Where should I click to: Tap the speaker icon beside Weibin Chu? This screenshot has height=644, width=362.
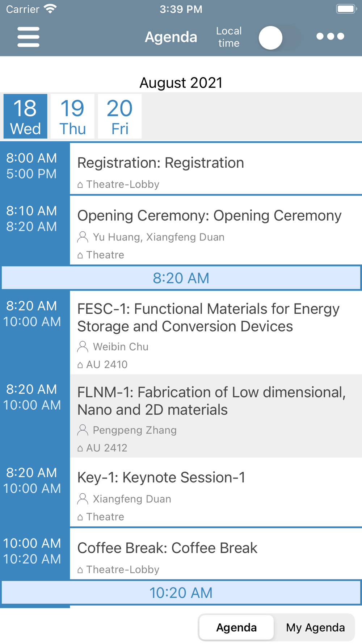83,347
